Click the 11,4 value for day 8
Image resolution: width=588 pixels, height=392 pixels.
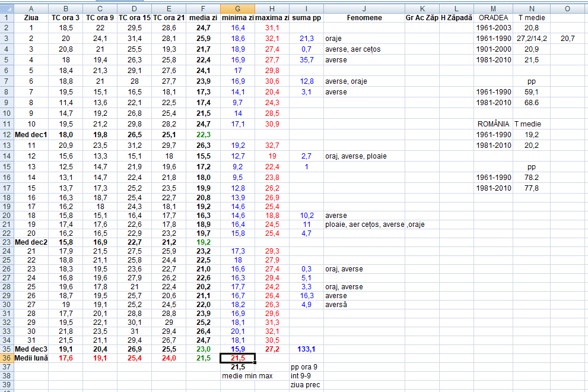(66, 103)
